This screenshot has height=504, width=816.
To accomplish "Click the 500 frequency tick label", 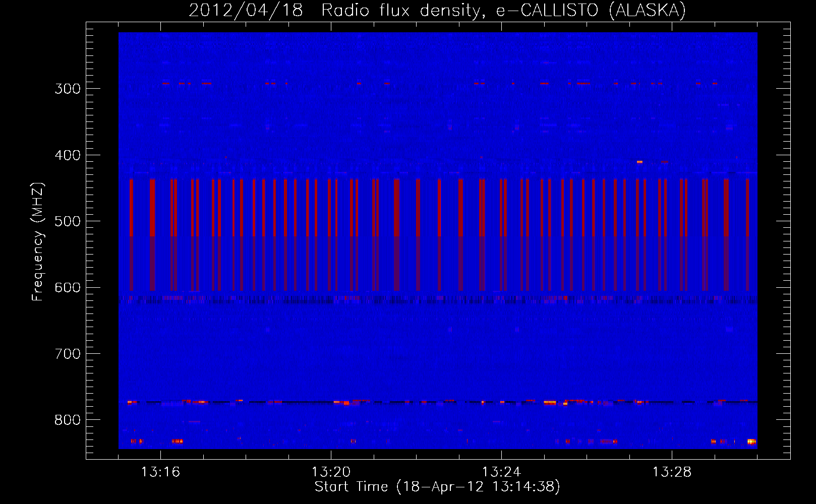I will (x=68, y=221).
